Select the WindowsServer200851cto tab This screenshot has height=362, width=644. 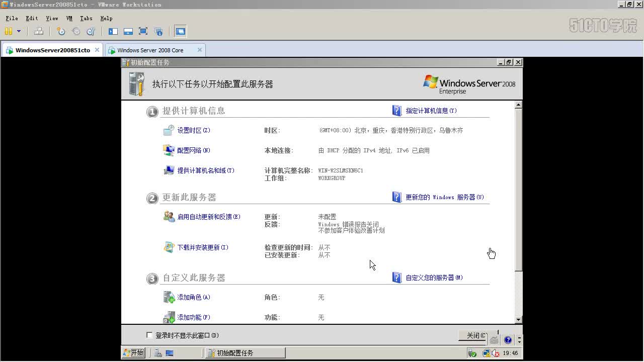tap(52, 50)
